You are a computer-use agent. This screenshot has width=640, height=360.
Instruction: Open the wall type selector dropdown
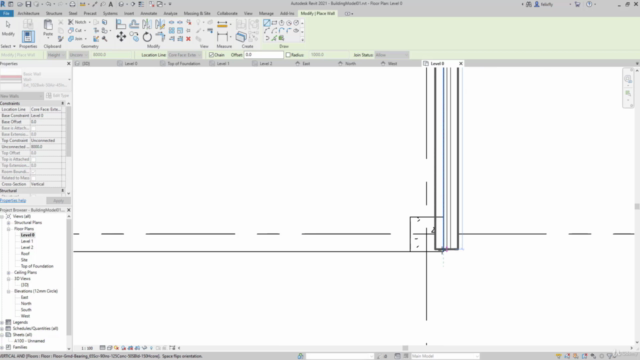[69, 80]
